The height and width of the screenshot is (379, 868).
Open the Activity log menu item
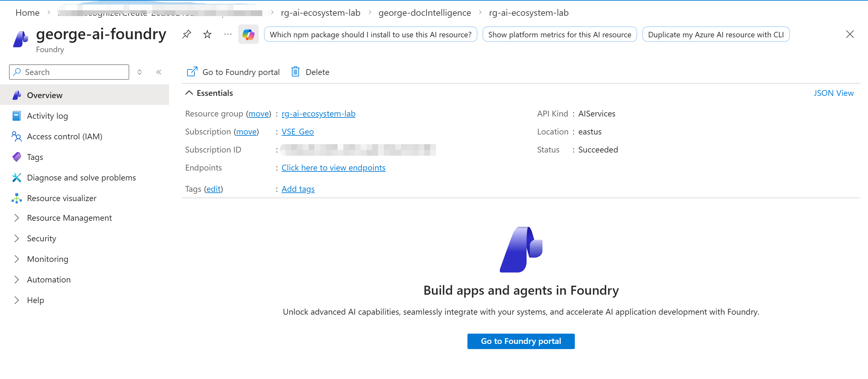click(x=47, y=116)
